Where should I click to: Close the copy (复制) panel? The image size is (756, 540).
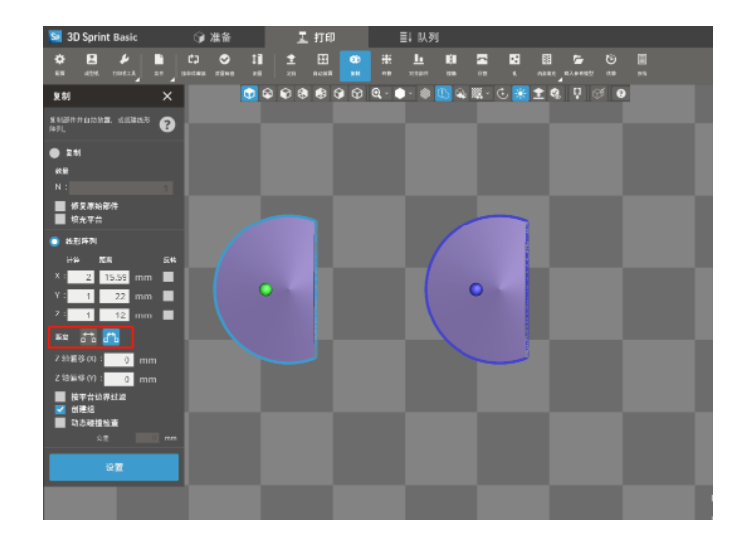167,96
